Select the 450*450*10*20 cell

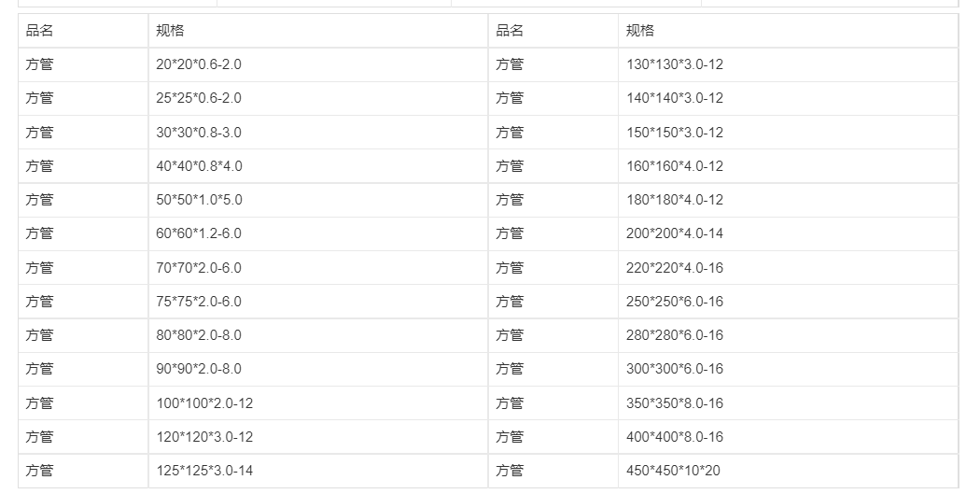point(788,471)
